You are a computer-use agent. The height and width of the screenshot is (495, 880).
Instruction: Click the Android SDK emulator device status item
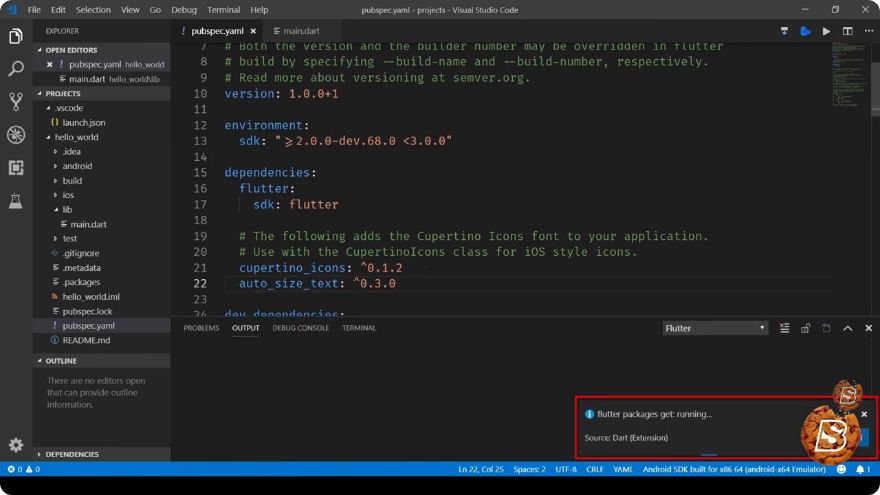[734, 469]
